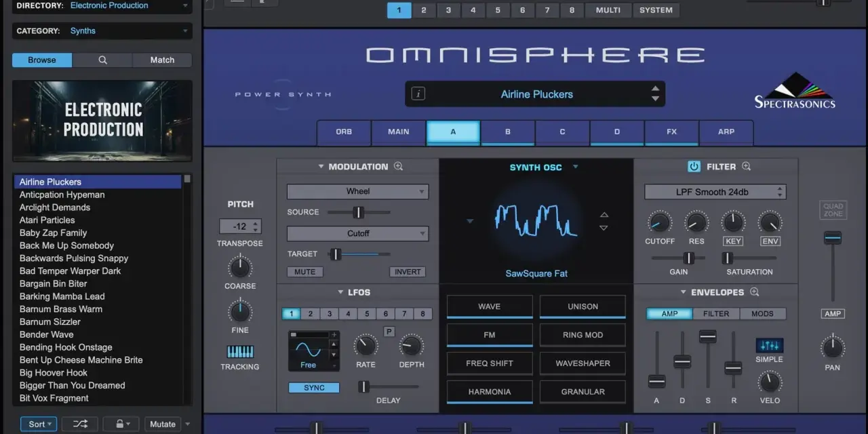This screenshot has width=868, height=434.
Task: Click the Simple envelope mode icon
Action: pyautogui.click(x=769, y=345)
